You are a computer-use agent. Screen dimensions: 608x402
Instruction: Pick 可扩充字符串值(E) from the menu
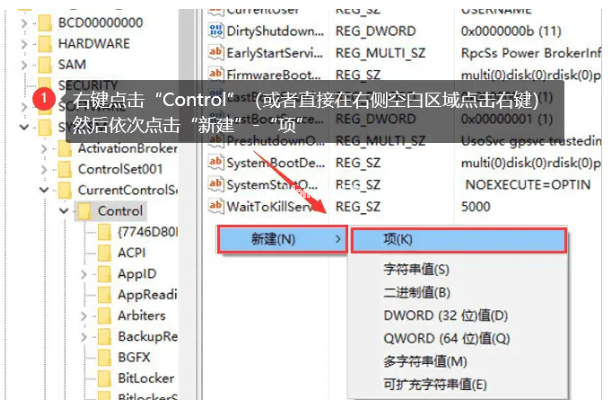[x=435, y=385]
